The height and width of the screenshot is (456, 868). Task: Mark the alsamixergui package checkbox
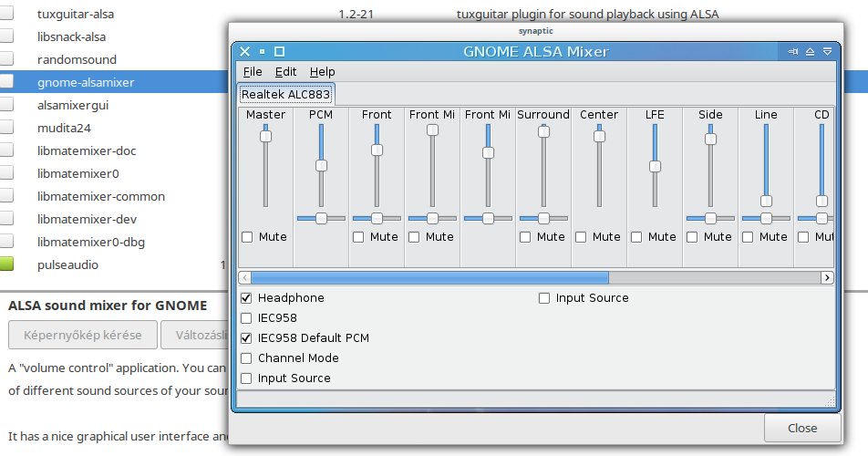pos(6,105)
